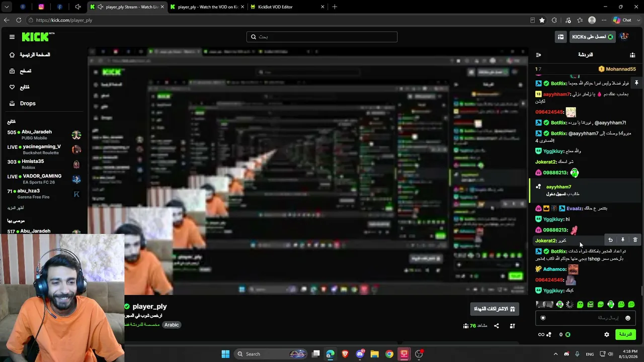Open the dashboard layout icon in header

point(560,37)
